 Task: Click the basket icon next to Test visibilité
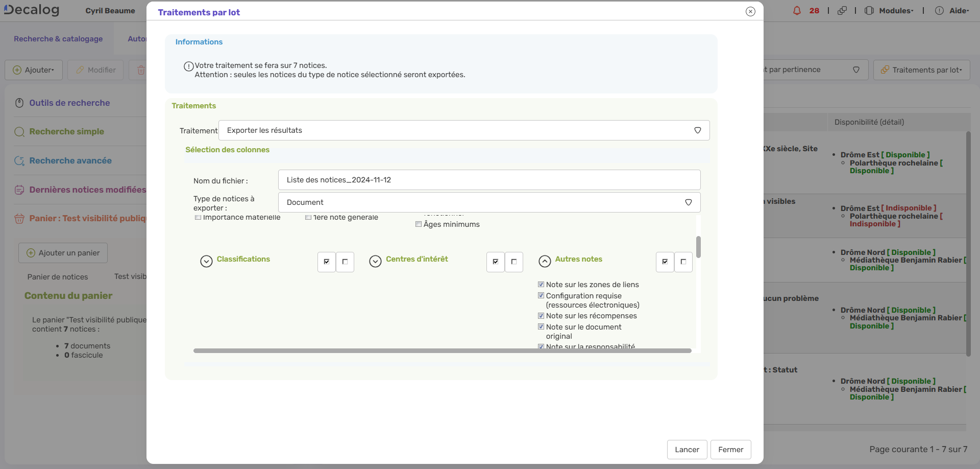tap(19, 219)
